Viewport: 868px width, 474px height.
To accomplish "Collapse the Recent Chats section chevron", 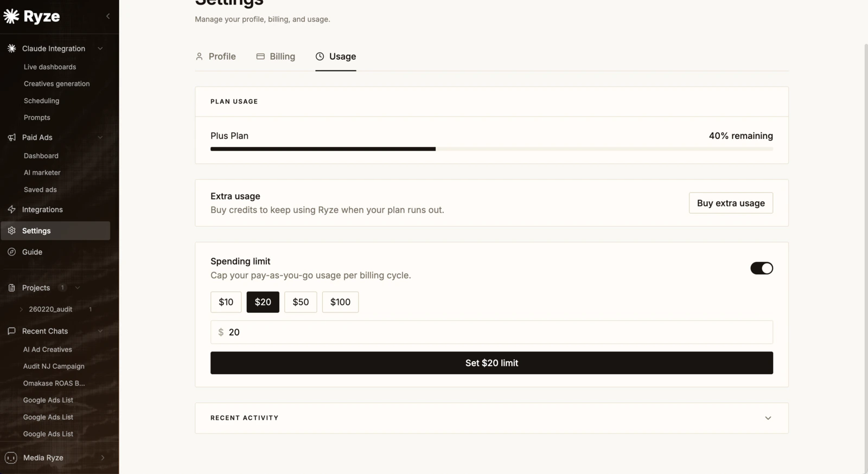I will (100, 331).
